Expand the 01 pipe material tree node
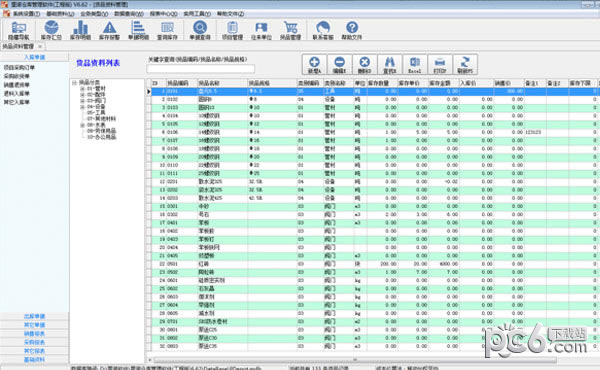This screenshot has height=370, width=600. coord(82,89)
